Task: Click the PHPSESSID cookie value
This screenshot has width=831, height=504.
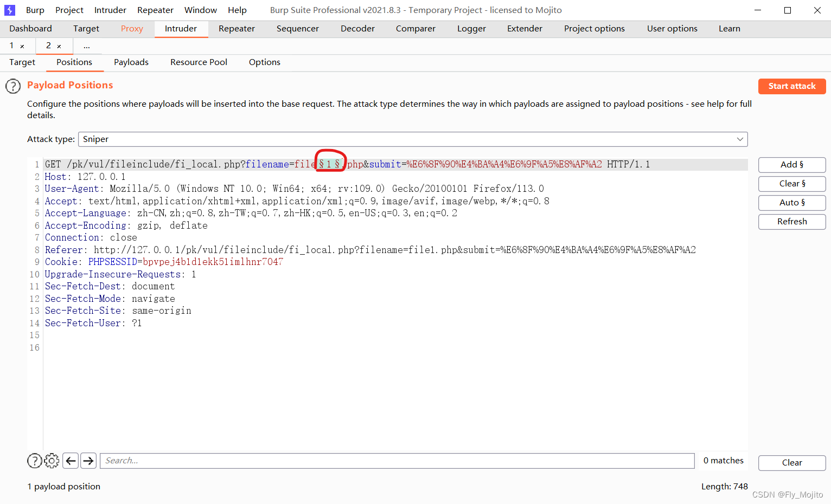Action: tap(213, 262)
